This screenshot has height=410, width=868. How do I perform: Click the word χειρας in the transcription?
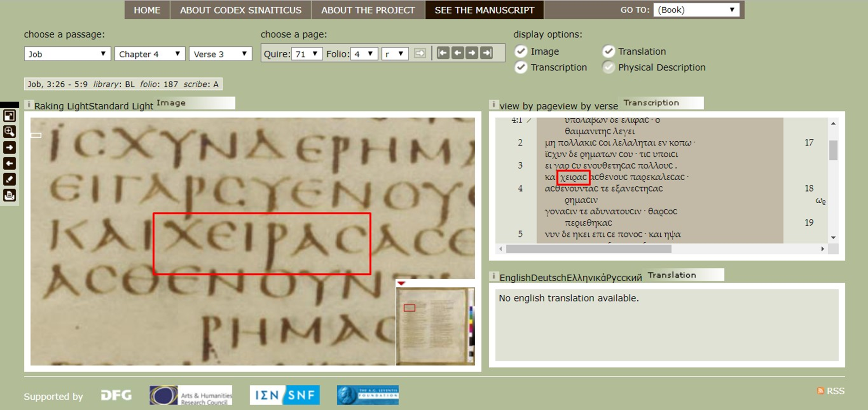click(x=573, y=177)
